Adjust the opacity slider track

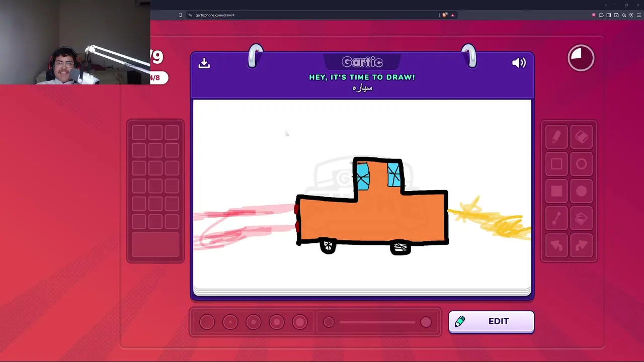(377, 322)
